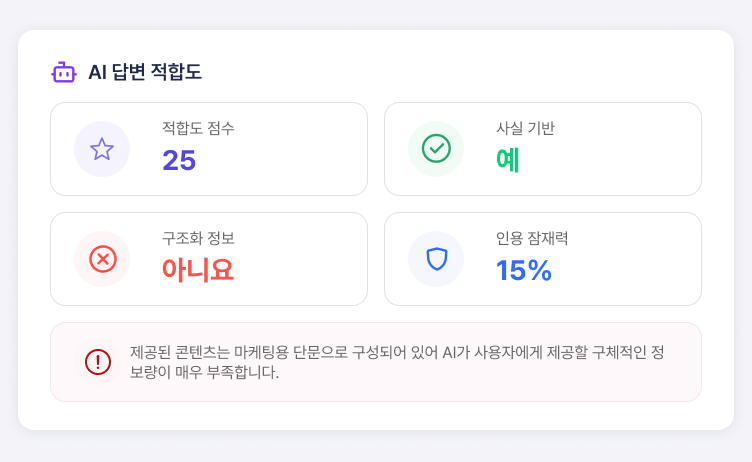Open the 적합도 점수 card
This screenshot has width=752, height=462.
click(x=209, y=149)
